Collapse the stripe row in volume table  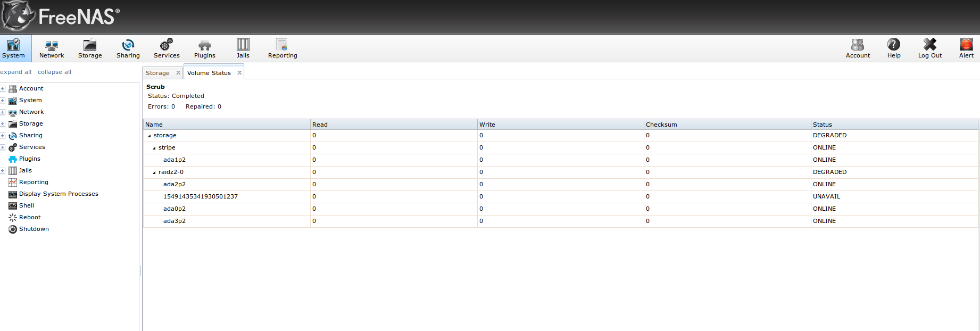click(x=154, y=148)
